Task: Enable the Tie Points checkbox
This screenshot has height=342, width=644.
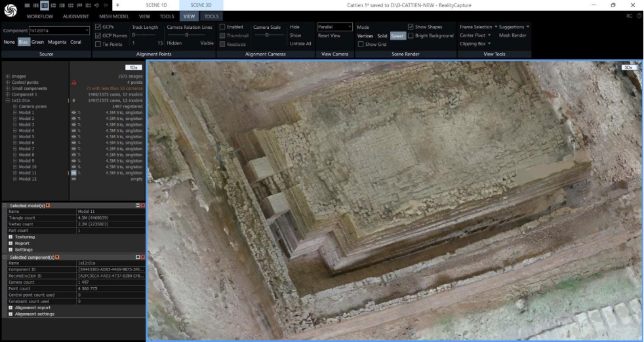Action: [98, 44]
